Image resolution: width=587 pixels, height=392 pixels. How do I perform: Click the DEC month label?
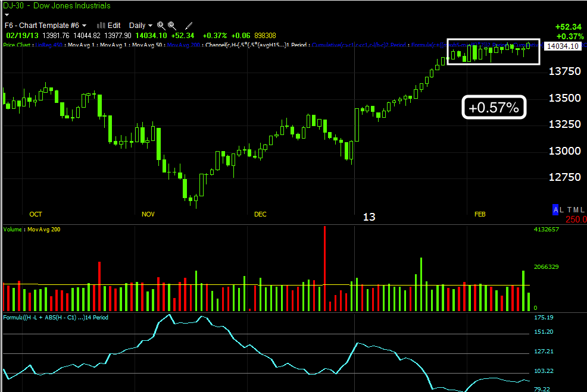point(260,214)
